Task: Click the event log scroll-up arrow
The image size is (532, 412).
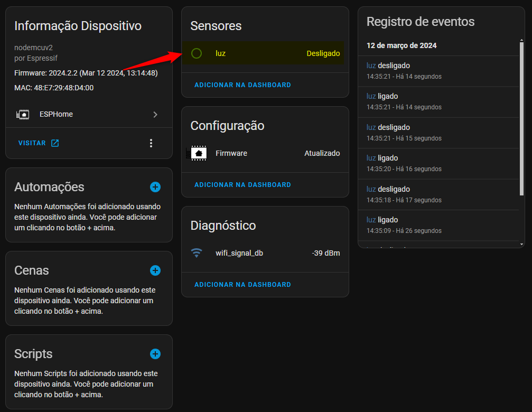Action: (x=521, y=40)
